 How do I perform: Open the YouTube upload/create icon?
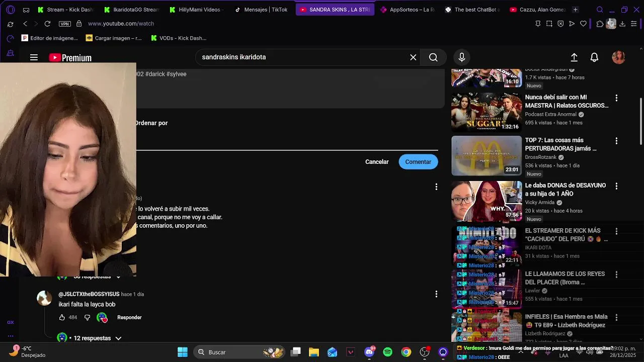[x=574, y=57]
